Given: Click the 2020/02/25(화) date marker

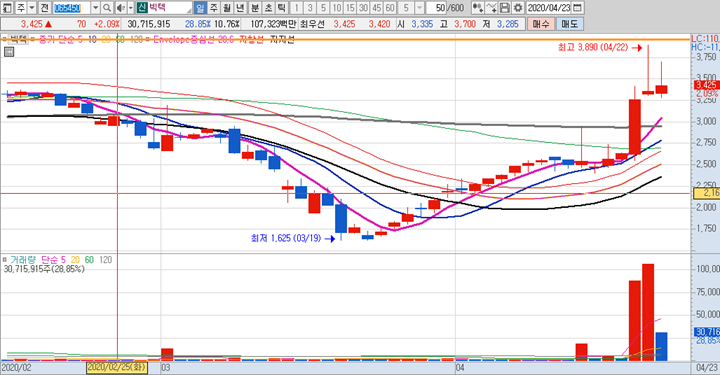Looking at the screenshot, I should point(118,368).
